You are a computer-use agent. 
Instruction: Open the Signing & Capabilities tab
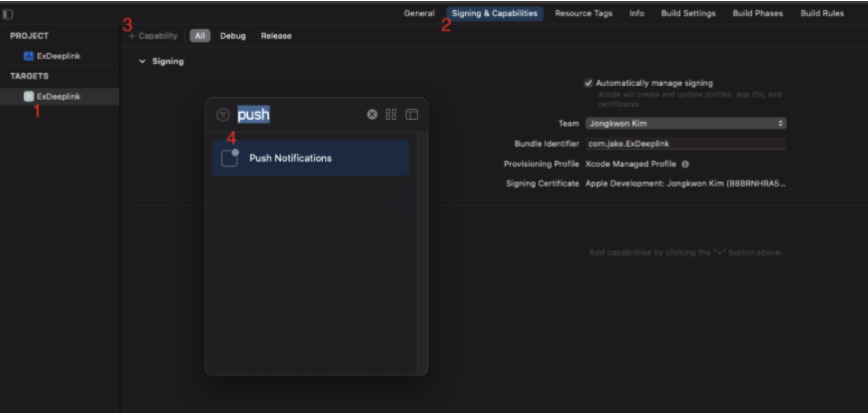(x=494, y=14)
